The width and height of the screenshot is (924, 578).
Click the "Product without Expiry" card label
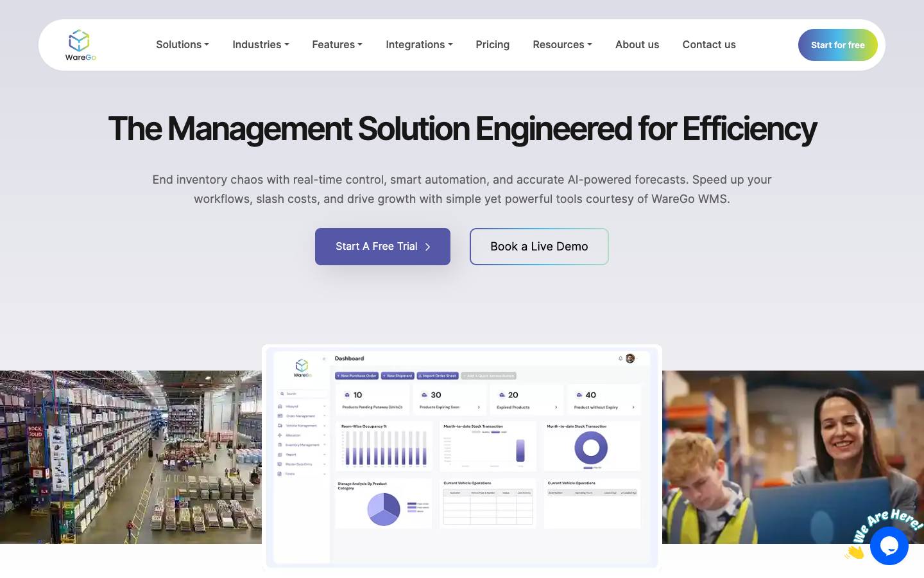coord(595,407)
